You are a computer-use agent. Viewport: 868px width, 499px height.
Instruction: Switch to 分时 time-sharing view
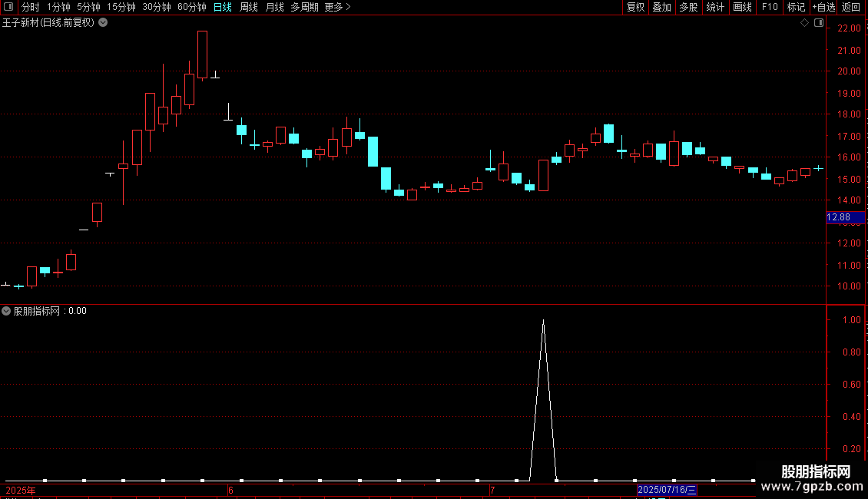tap(31, 7)
